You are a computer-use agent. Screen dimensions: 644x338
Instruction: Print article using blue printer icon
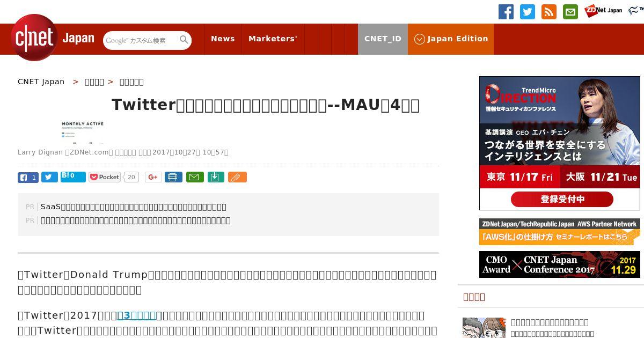click(173, 177)
